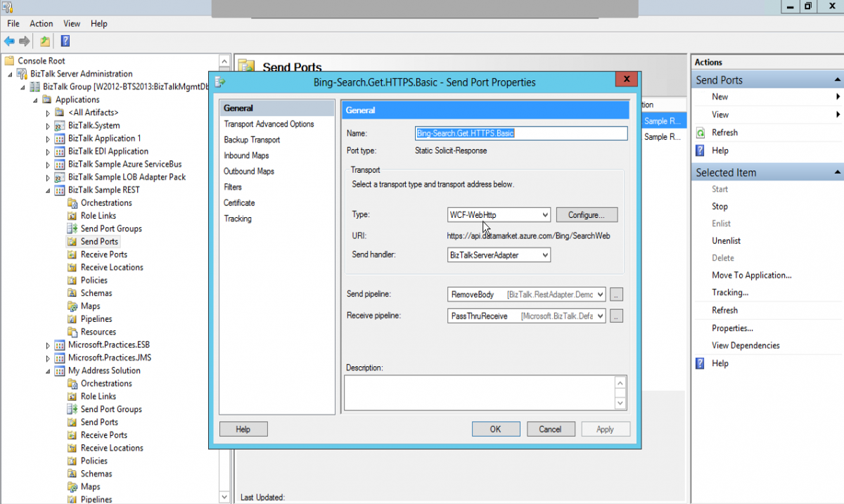Image resolution: width=844 pixels, height=504 pixels.
Task: Click the Forward arrow toolbar icon
Action: click(25, 41)
